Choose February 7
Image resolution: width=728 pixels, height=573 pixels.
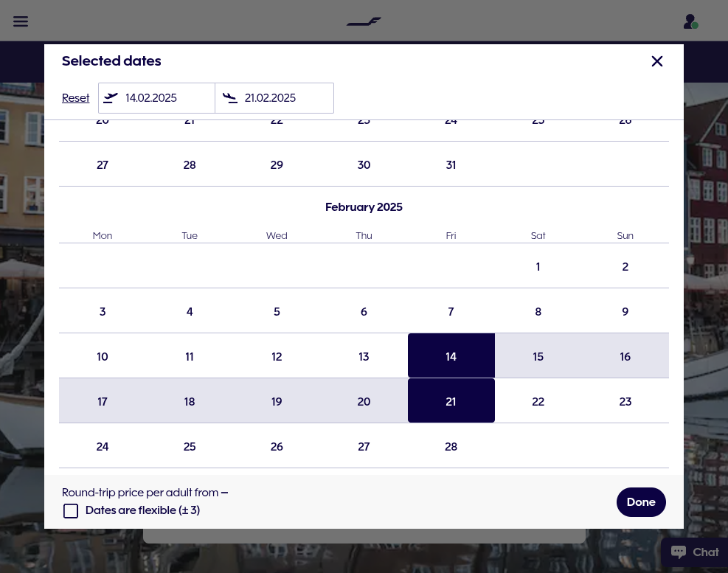pos(451,312)
